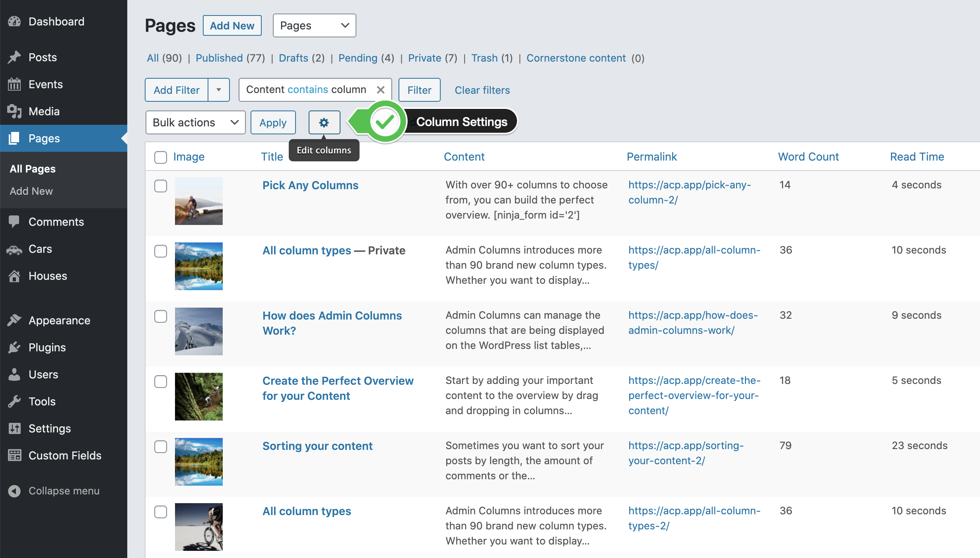The width and height of the screenshot is (980, 558).
Task: Click the gear Edit columns icon
Action: click(x=324, y=122)
